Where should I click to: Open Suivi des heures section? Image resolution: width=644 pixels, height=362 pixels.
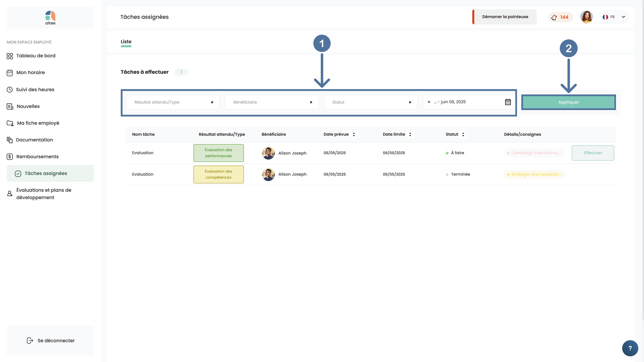[x=35, y=89]
